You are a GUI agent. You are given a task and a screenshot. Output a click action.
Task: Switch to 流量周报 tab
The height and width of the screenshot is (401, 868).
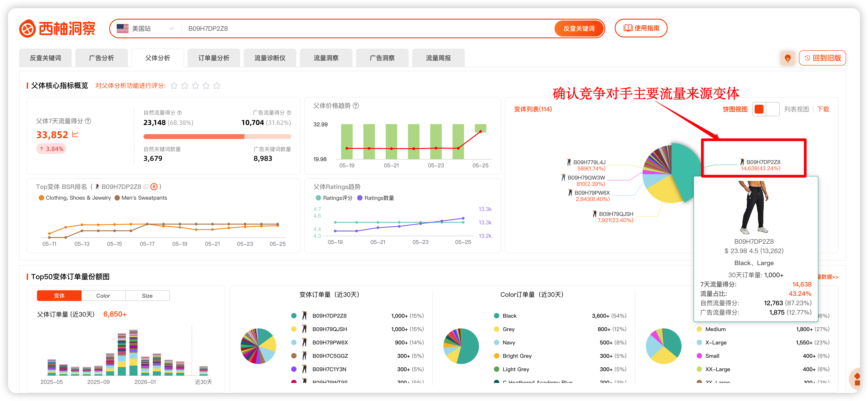[438, 58]
